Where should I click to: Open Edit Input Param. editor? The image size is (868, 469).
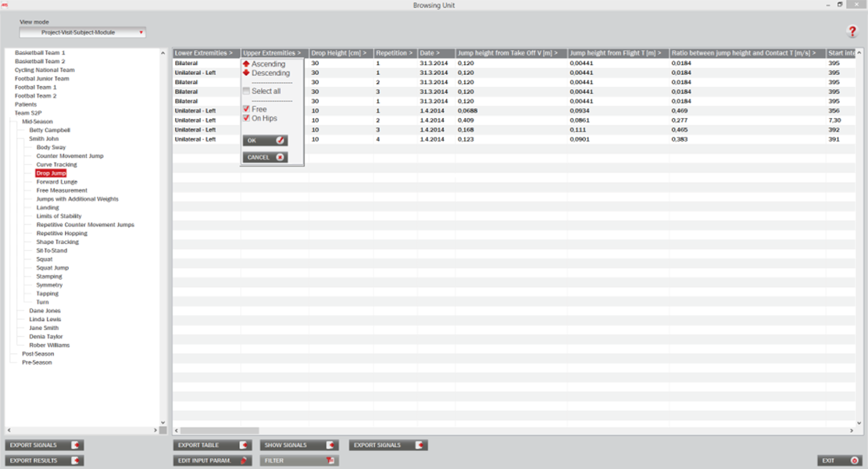(x=212, y=461)
